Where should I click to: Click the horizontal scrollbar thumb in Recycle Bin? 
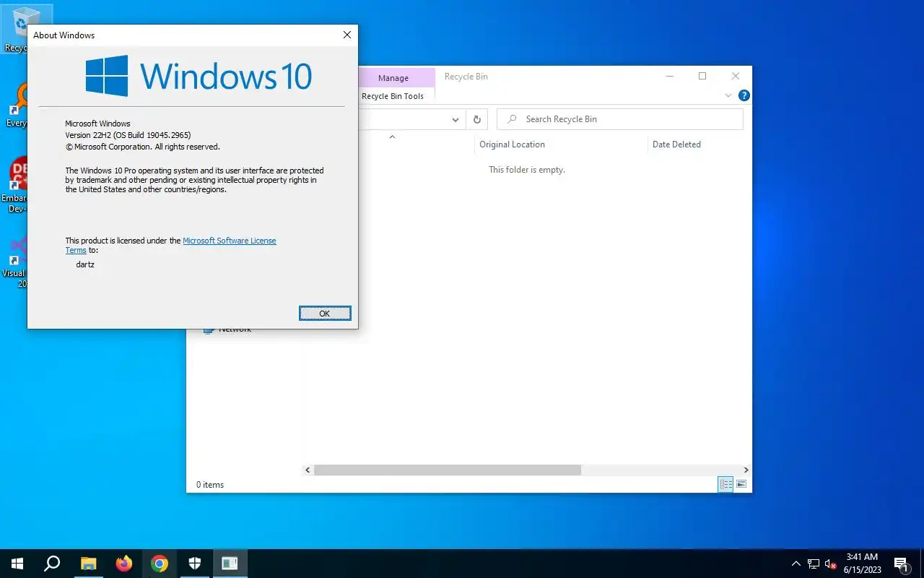click(x=448, y=470)
